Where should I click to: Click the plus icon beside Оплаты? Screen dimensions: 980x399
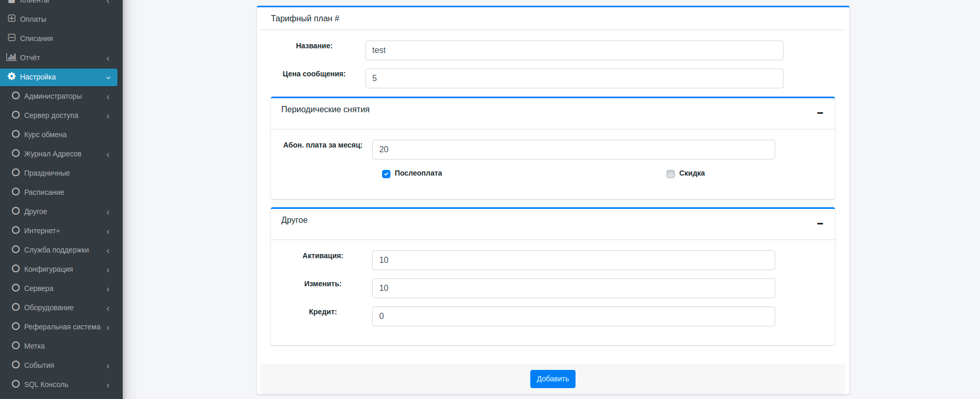11,19
